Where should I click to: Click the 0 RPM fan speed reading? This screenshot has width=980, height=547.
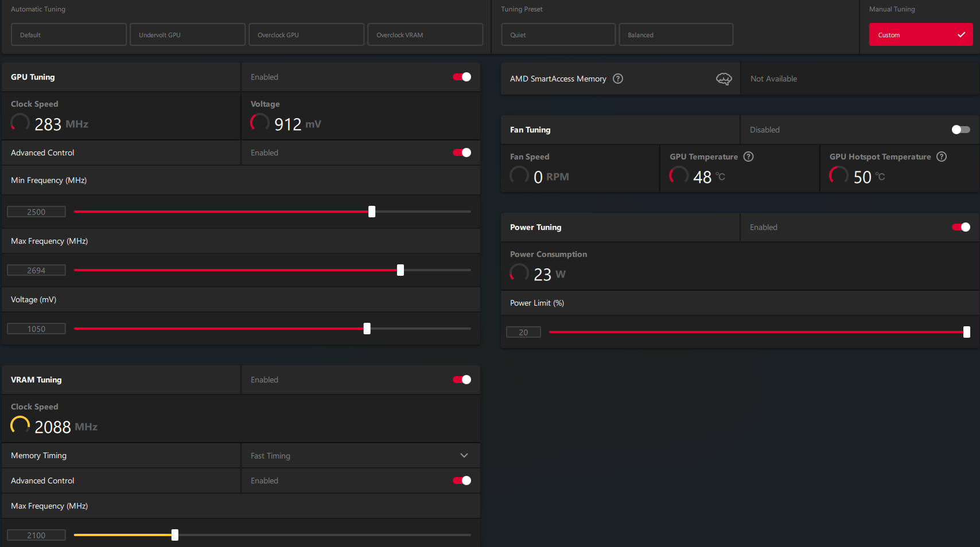point(551,177)
